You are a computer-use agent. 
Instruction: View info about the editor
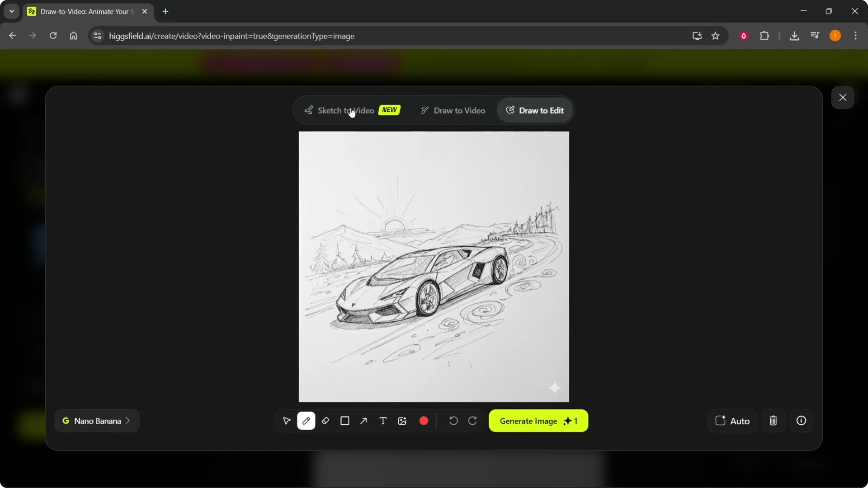click(802, 421)
